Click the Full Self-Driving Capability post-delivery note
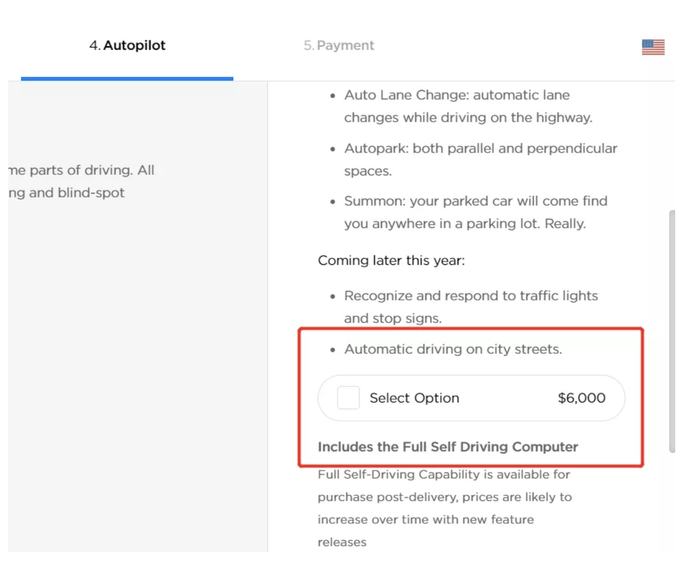The height and width of the screenshot is (575, 700). [x=445, y=475]
